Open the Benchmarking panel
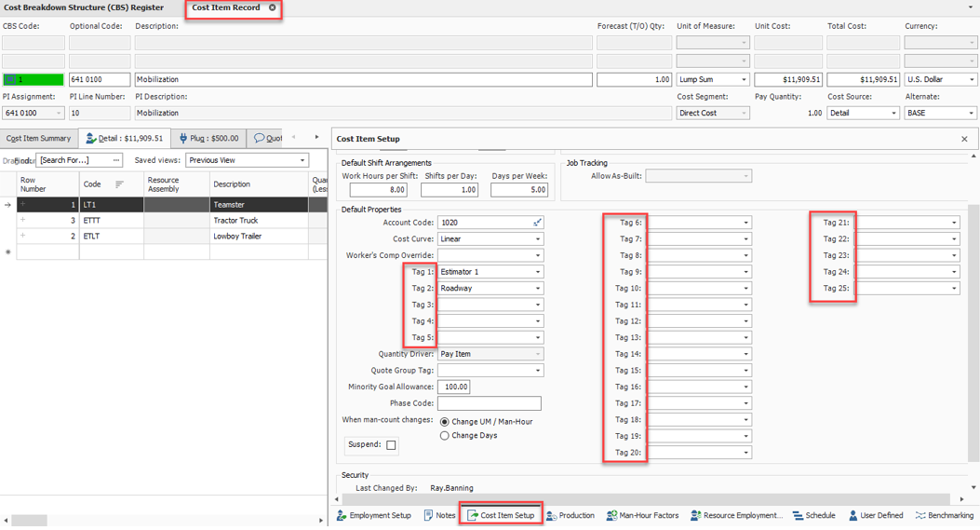980x530 pixels. 945,515
